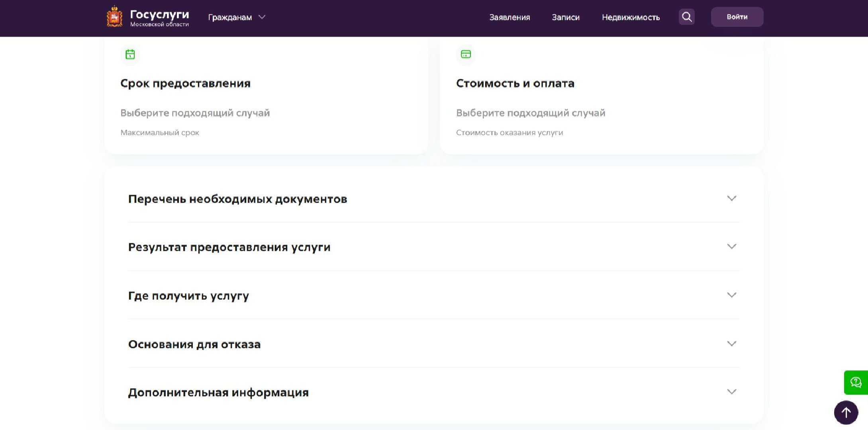
Task: Expand Результат предоставления услуги section
Action: point(229,247)
